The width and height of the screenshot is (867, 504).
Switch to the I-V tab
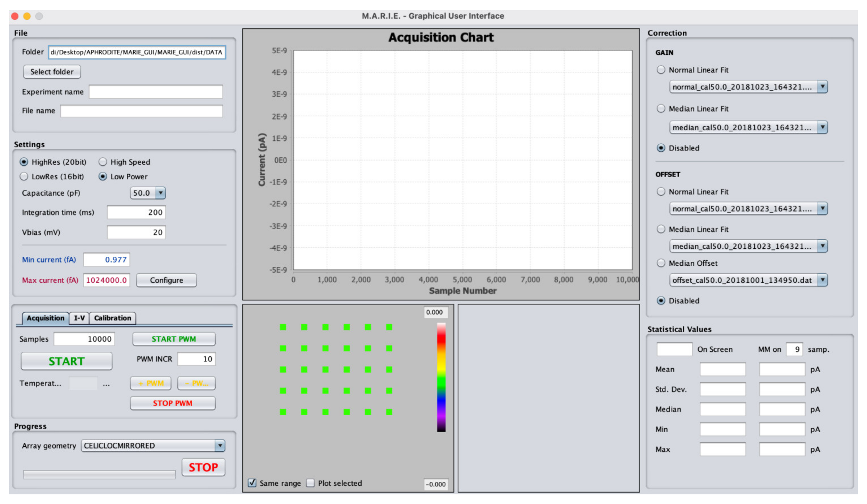point(79,318)
